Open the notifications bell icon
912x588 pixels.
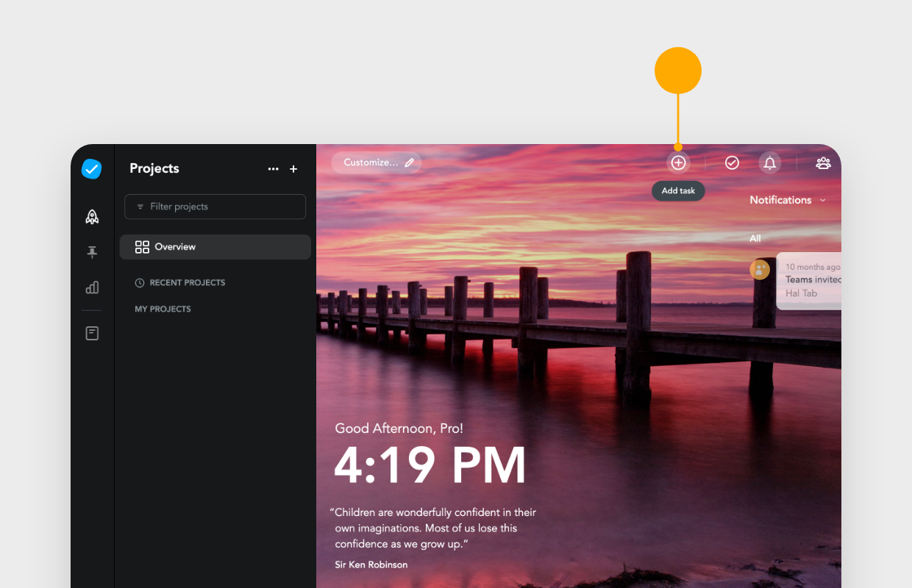point(770,162)
